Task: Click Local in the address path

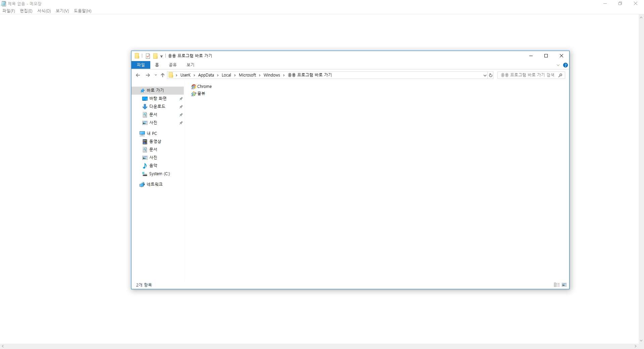Action: (x=226, y=75)
